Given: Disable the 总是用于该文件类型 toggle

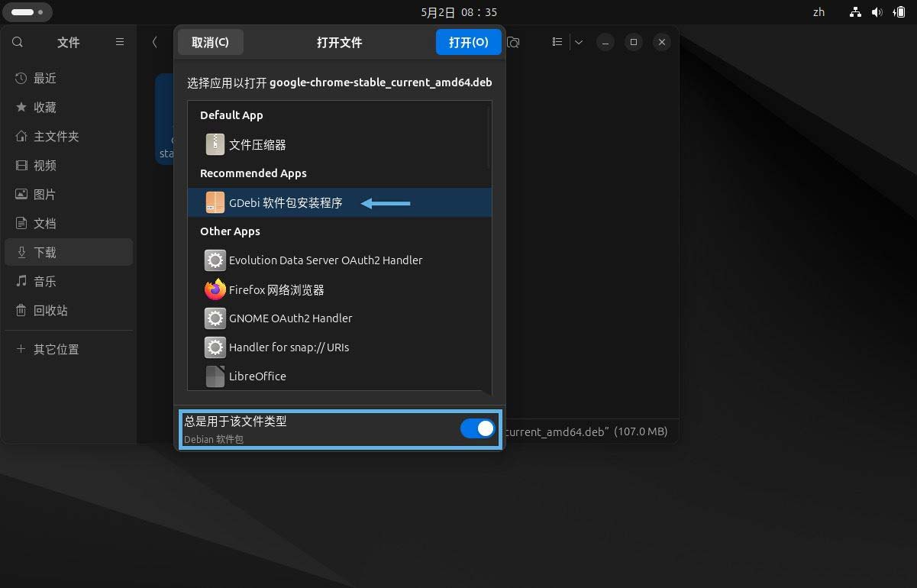Looking at the screenshot, I should pos(477,428).
